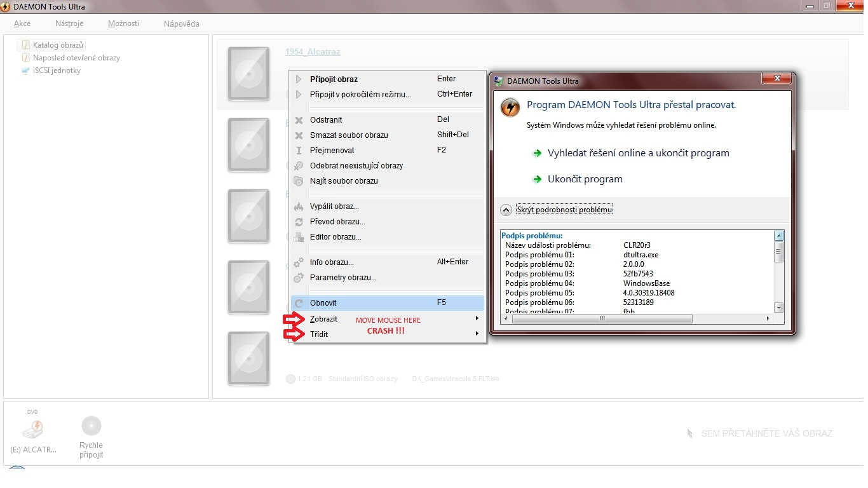The image size is (868, 488).
Task: Click Vyhledat řešení online a ukončit program
Action: tap(638, 153)
